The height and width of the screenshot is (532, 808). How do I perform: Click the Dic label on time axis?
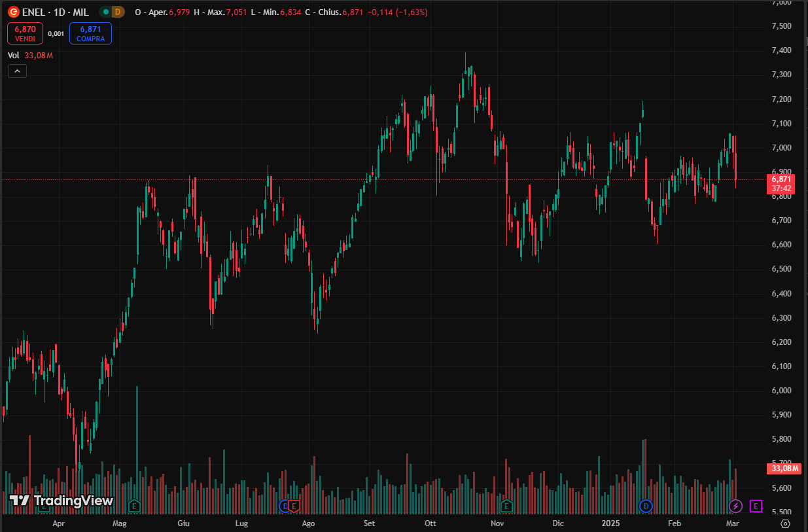click(x=558, y=523)
